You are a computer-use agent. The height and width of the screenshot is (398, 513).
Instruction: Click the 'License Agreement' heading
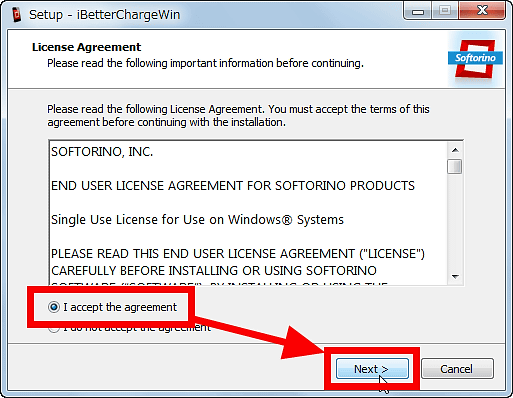(87, 47)
